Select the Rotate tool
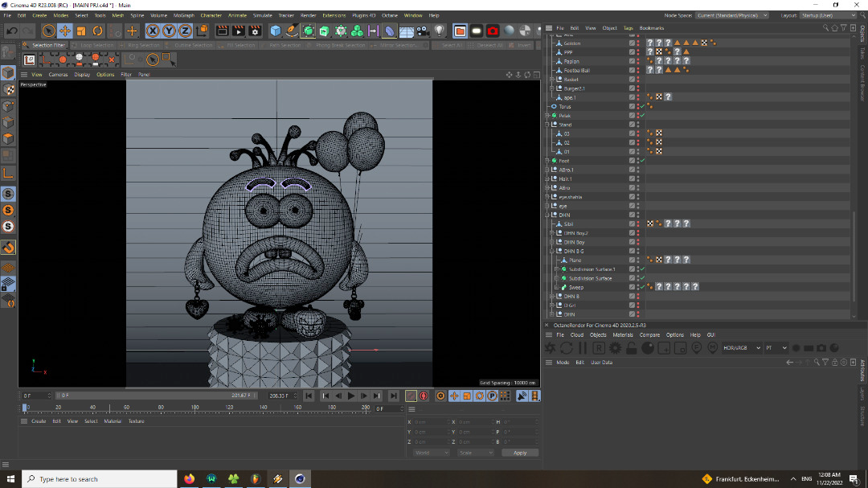The height and width of the screenshot is (488, 868). 97,31
